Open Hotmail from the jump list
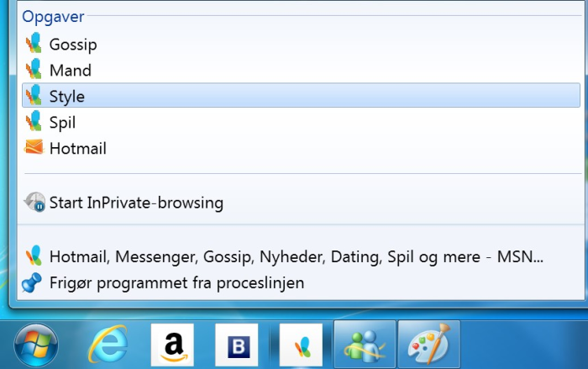Viewport: 588px width, 369px height. click(301, 148)
